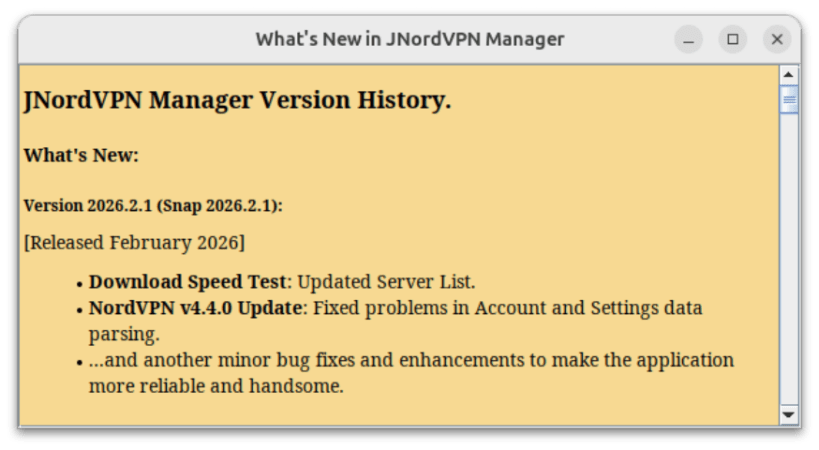Click the 'Download Speed Test' bullet text
This screenshot has height=450, width=819.
[188, 282]
